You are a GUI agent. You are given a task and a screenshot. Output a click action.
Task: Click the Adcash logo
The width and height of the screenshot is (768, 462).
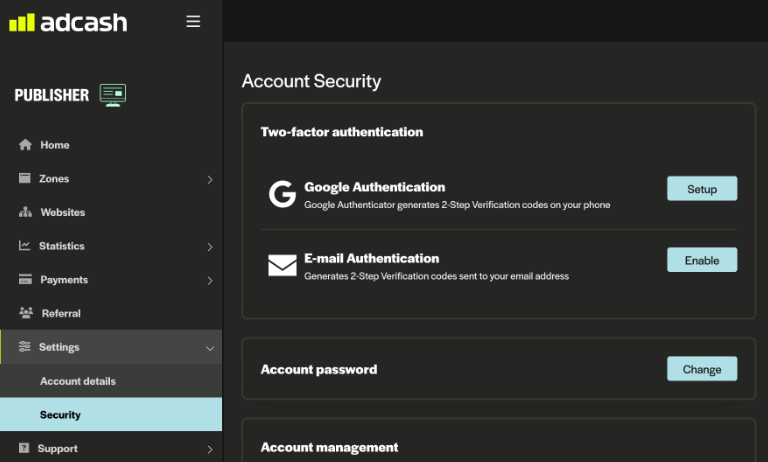68,22
